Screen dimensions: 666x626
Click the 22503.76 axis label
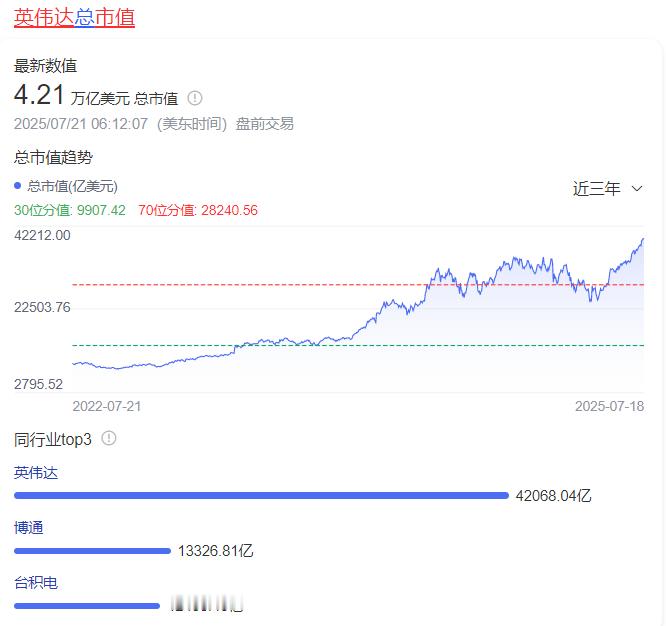click(x=42, y=307)
